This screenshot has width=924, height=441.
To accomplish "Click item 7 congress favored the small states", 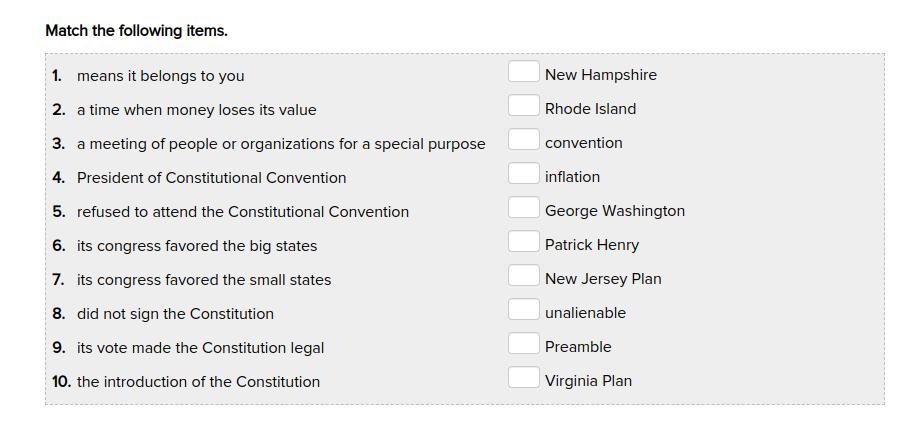I will point(204,280).
